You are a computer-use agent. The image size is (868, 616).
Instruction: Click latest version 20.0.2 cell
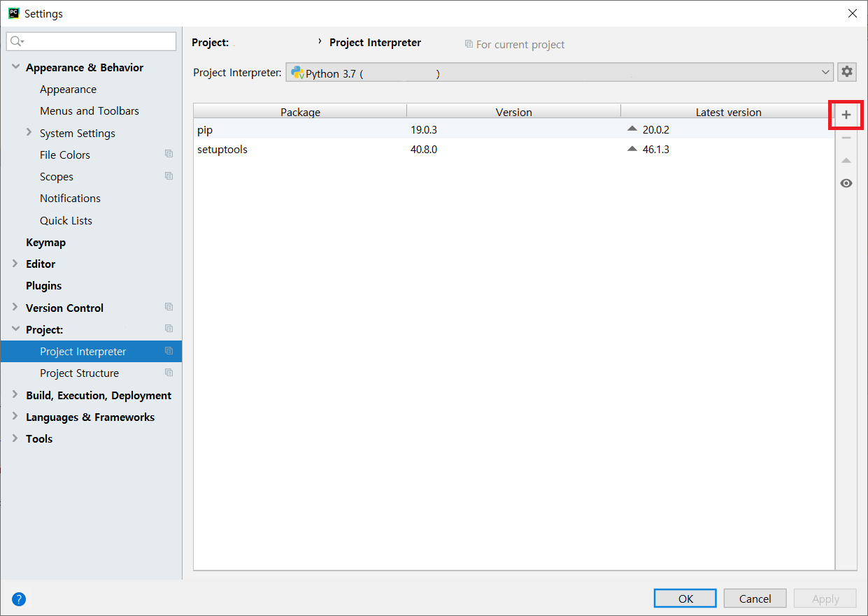coord(655,130)
